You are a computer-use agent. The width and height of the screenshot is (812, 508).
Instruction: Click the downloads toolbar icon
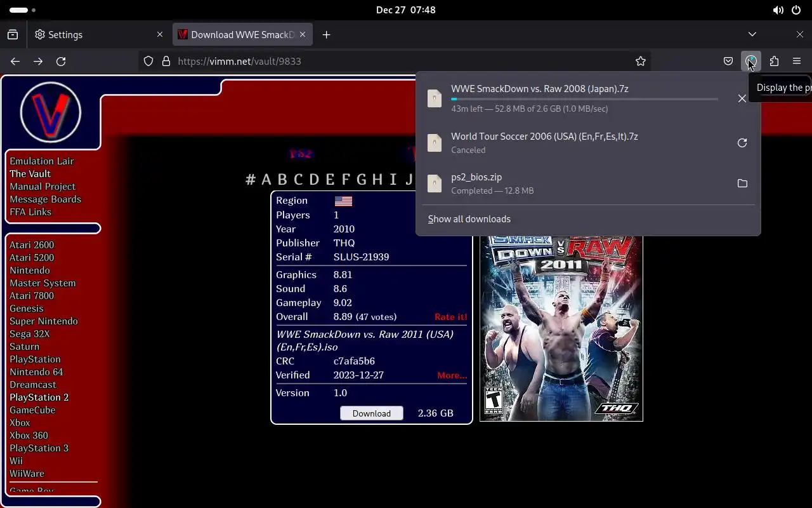click(x=751, y=62)
